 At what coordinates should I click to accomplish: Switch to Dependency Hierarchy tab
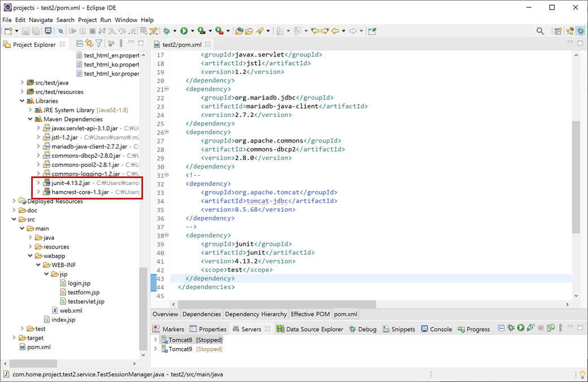point(256,314)
